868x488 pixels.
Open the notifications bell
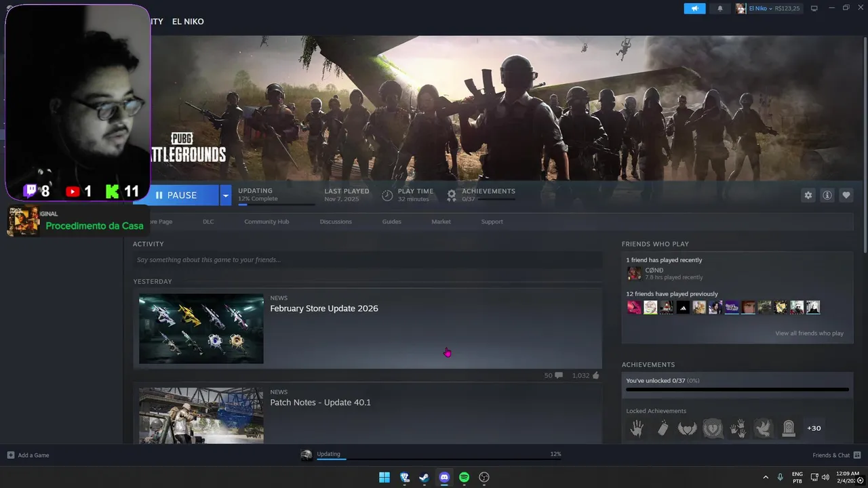point(720,8)
